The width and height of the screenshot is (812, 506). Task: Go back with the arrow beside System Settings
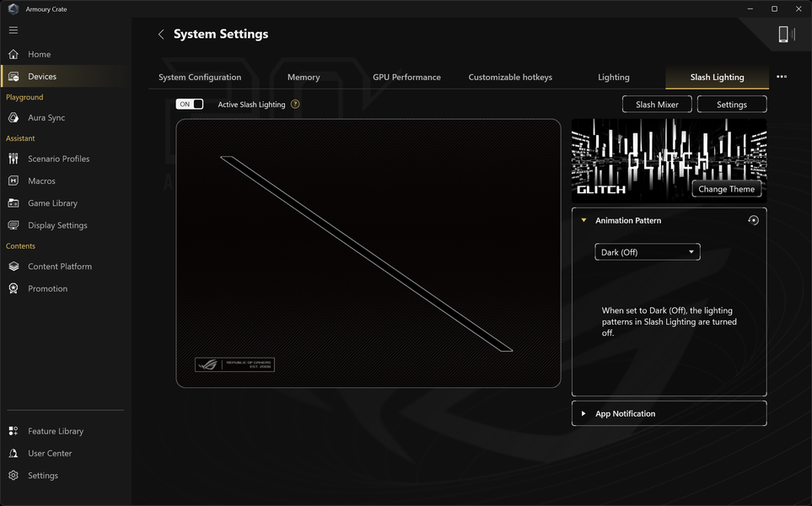[x=161, y=35]
